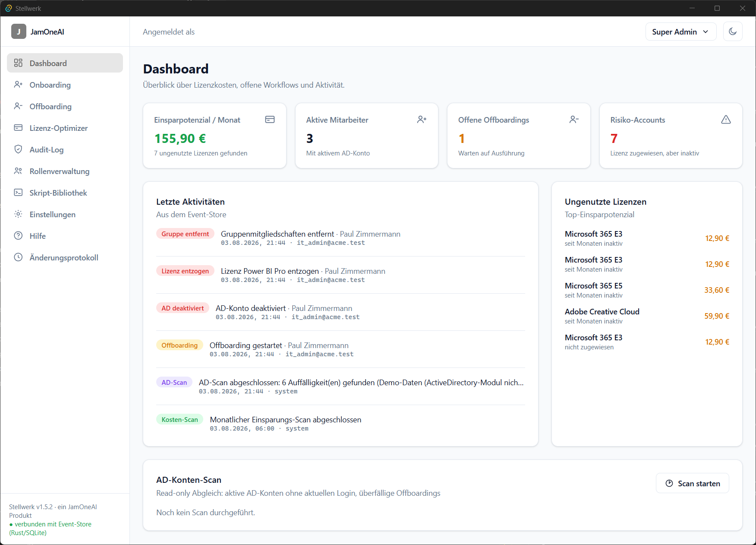Toggle dark mode with the moon icon

pos(732,32)
